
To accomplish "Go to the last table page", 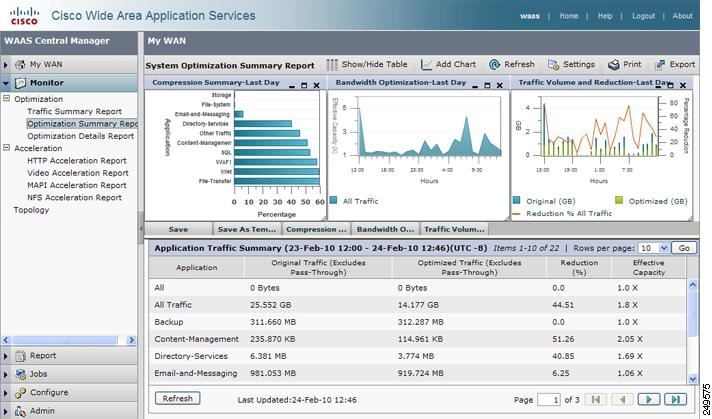I will (676, 399).
